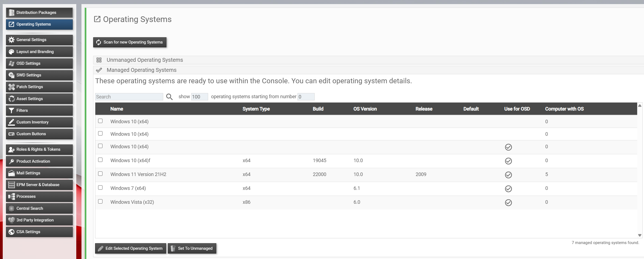Select the Windows 11 Version 21H2 checkbox
Image resolution: width=644 pixels, height=259 pixels.
tap(100, 174)
